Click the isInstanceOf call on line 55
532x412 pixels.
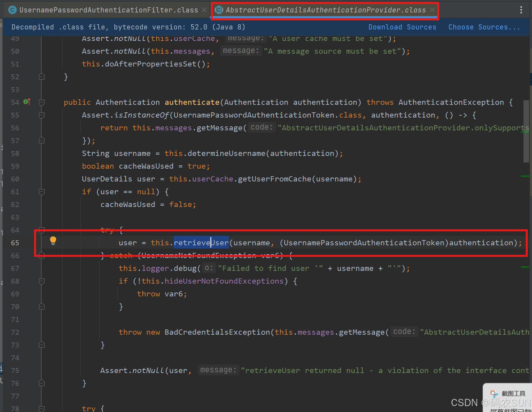point(142,115)
